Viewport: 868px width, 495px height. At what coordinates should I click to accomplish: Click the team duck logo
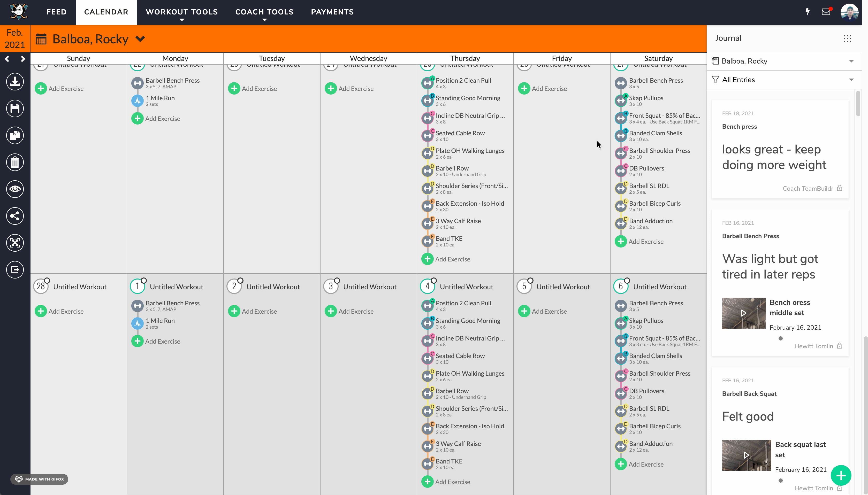tap(19, 12)
